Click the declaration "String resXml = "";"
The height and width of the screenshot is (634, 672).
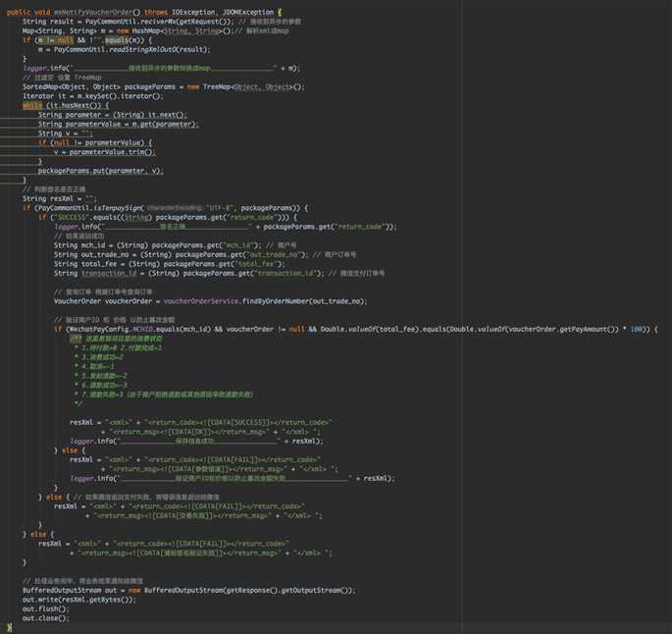tap(60, 198)
